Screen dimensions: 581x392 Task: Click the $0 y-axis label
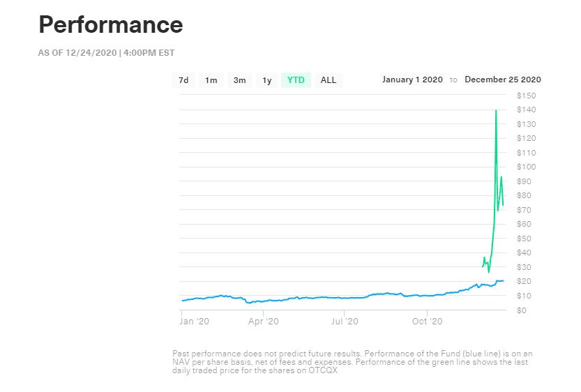[x=522, y=310]
